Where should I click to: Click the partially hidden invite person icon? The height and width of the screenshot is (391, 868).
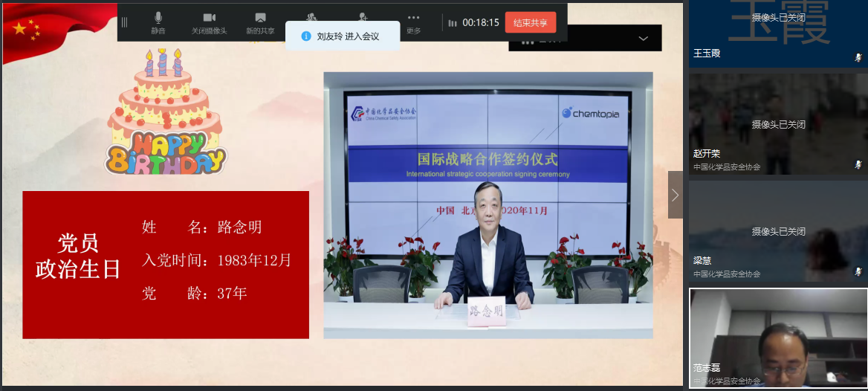coord(363,16)
